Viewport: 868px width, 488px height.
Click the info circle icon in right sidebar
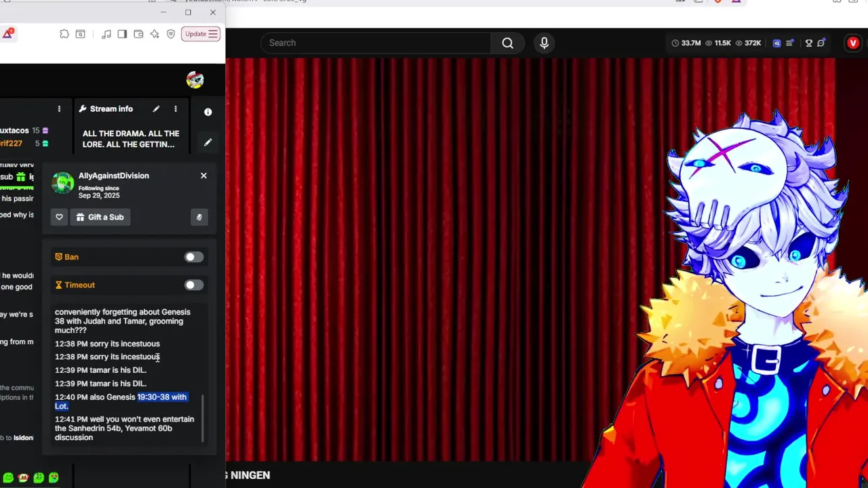coord(208,112)
